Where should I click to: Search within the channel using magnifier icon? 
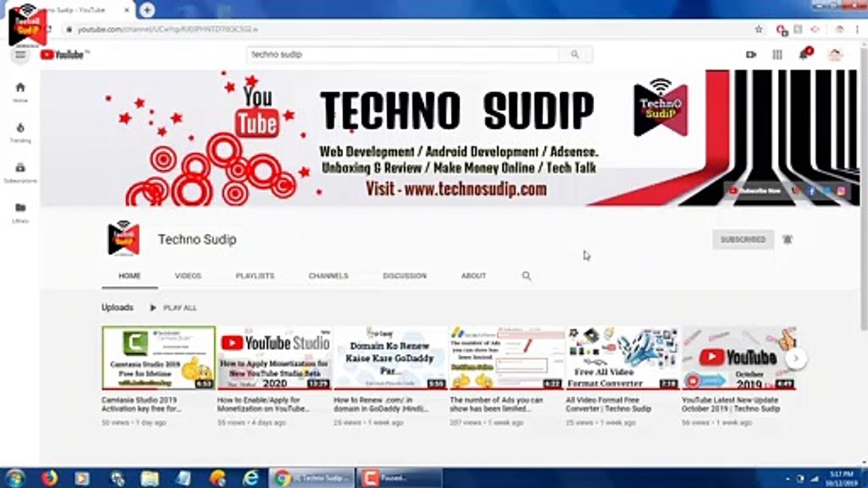click(x=526, y=276)
